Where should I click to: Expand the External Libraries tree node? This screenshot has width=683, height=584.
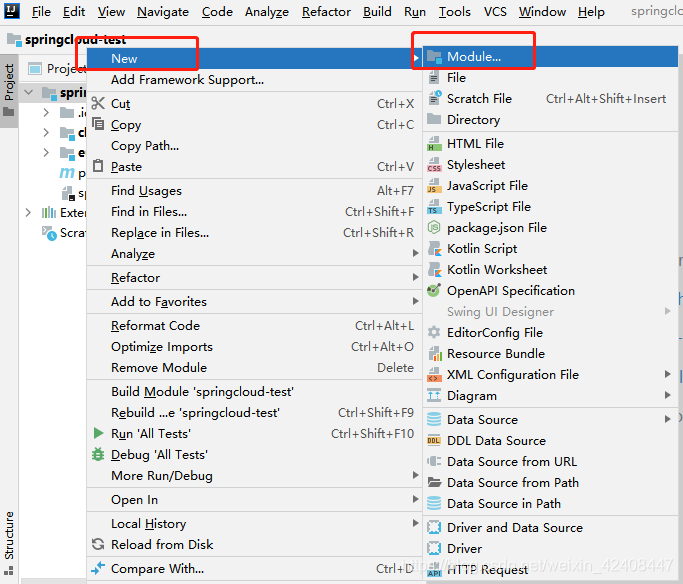point(28,213)
